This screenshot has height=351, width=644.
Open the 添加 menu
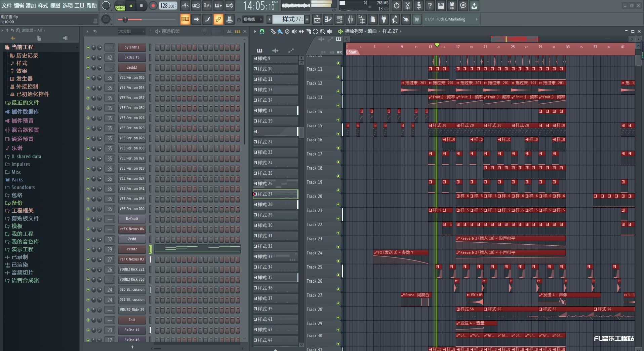(x=31, y=5)
